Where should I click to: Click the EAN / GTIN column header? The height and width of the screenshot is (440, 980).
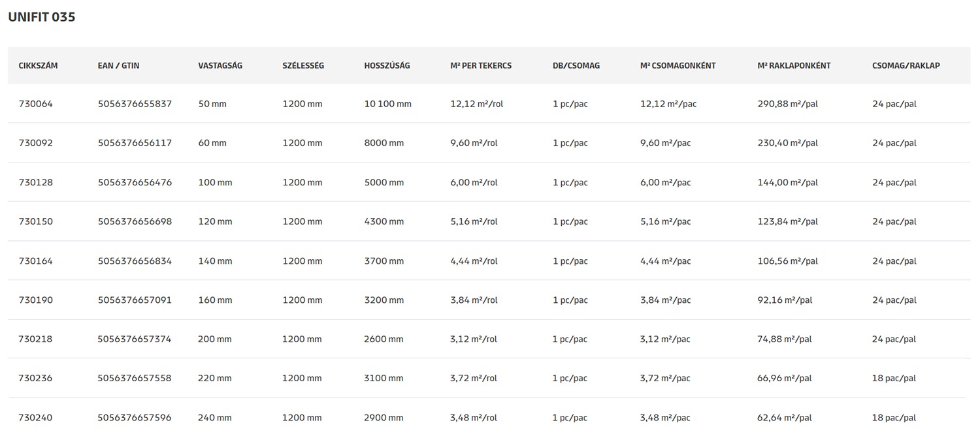118,65
